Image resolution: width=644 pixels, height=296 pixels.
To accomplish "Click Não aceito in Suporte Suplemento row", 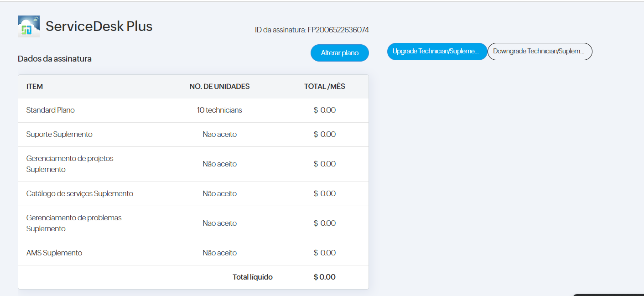I will [219, 135].
